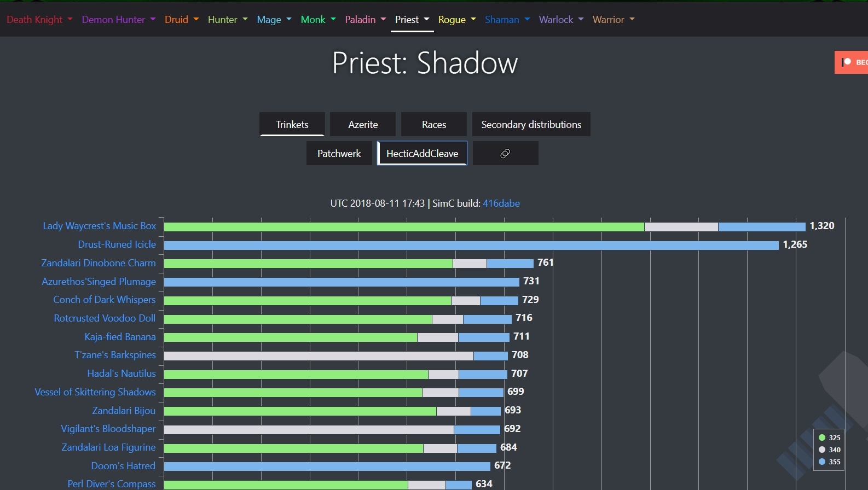The width and height of the screenshot is (868, 490).
Task: Open Azurethos' Singed Plumage trinket link
Action: 99,282
